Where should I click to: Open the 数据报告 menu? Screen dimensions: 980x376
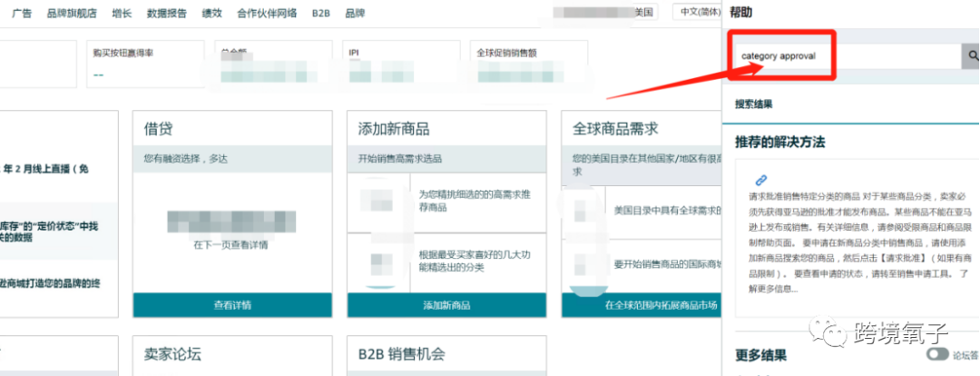point(167,13)
